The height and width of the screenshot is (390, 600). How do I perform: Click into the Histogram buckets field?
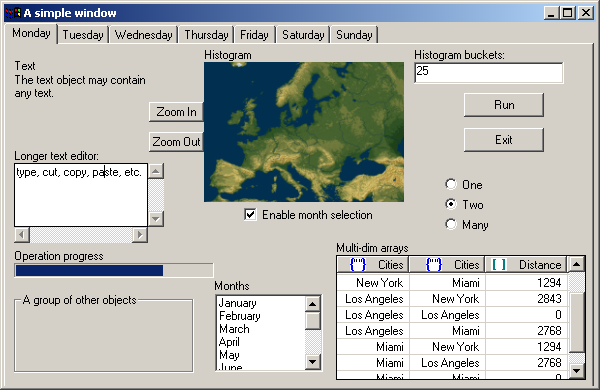[x=489, y=73]
